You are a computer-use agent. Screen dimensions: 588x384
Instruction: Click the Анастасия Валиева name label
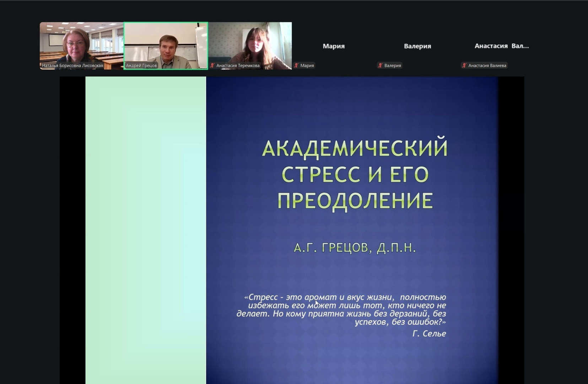point(487,65)
